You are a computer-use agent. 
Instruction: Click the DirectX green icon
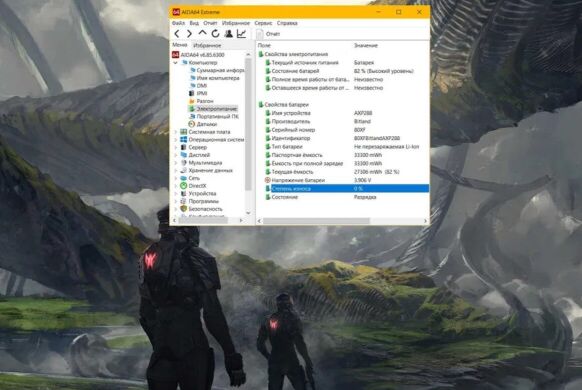click(x=183, y=186)
